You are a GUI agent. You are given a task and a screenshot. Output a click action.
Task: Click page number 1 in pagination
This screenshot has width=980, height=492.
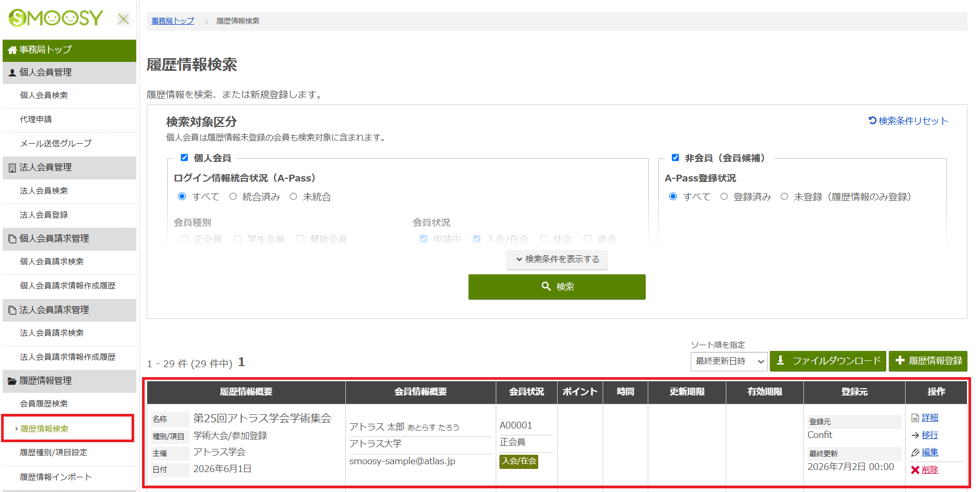coord(242,362)
